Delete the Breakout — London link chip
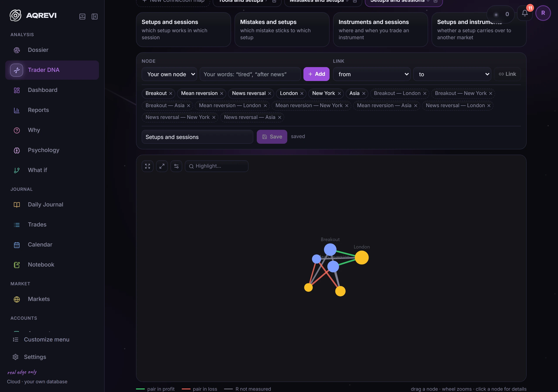 [x=425, y=93]
